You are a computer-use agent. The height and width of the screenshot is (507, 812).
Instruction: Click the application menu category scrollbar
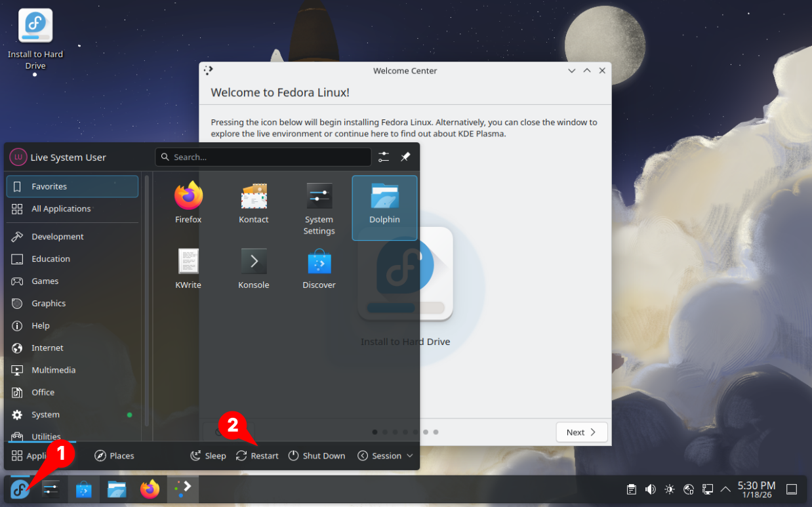148,302
